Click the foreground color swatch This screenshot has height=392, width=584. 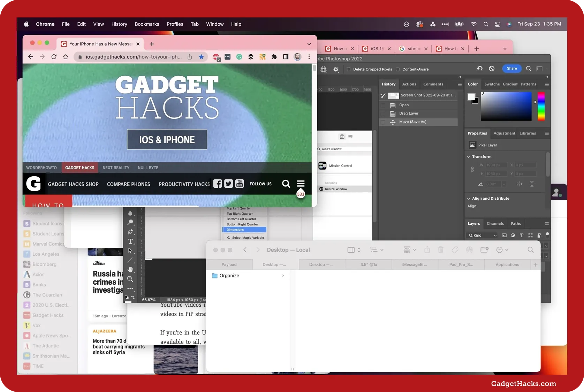coord(471,97)
